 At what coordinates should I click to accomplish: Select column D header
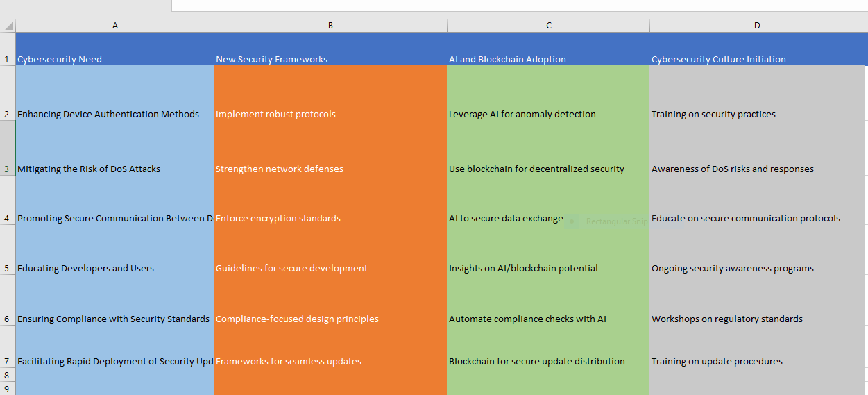tap(757, 26)
